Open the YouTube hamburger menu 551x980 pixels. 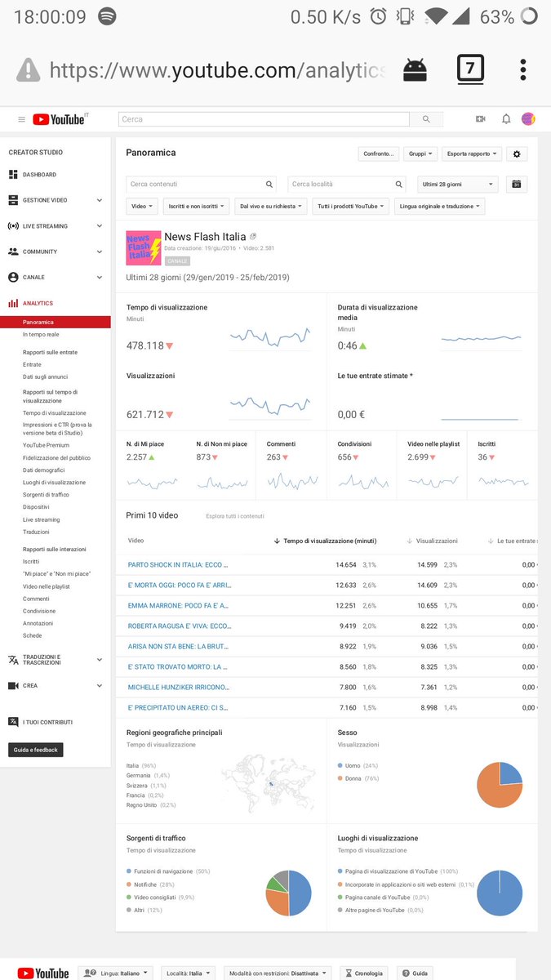(21, 119)
